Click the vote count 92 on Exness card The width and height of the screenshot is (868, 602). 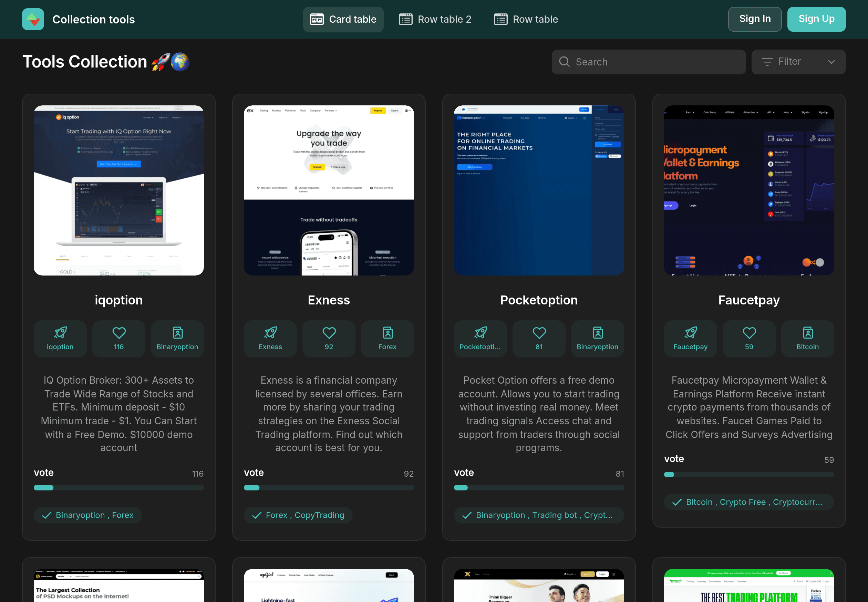point(409,474)
